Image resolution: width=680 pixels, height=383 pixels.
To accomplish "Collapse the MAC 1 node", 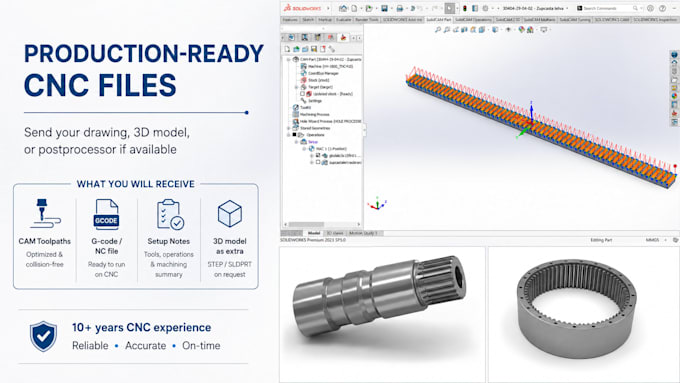I will click(x=304, y=149).
